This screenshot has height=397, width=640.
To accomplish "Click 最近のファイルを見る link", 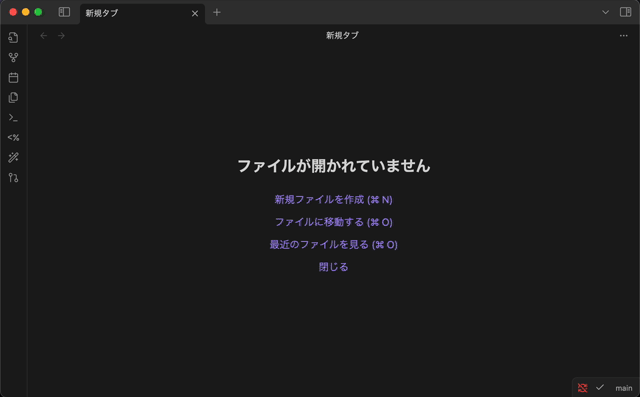I will pos(333,244).
